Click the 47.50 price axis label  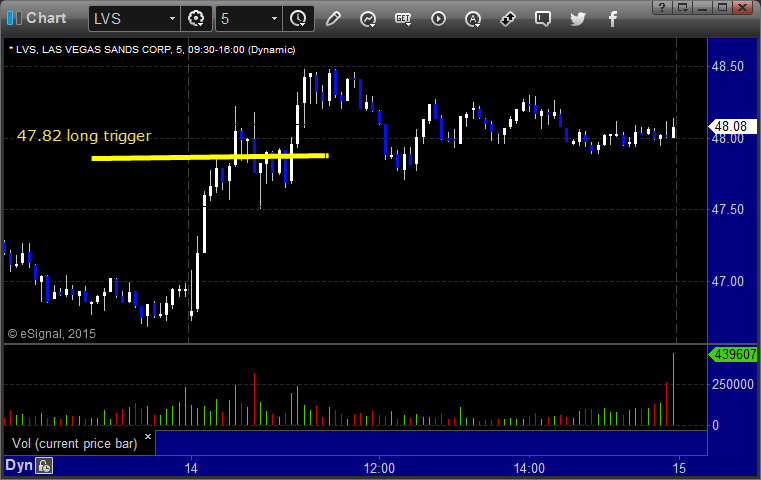tap(728, 210)
